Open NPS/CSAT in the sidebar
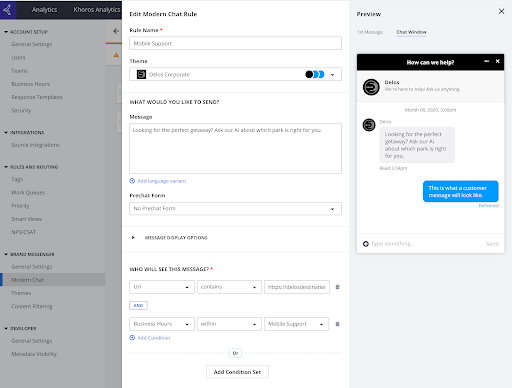Screen dimensions: 512x388 coord(23,232)
